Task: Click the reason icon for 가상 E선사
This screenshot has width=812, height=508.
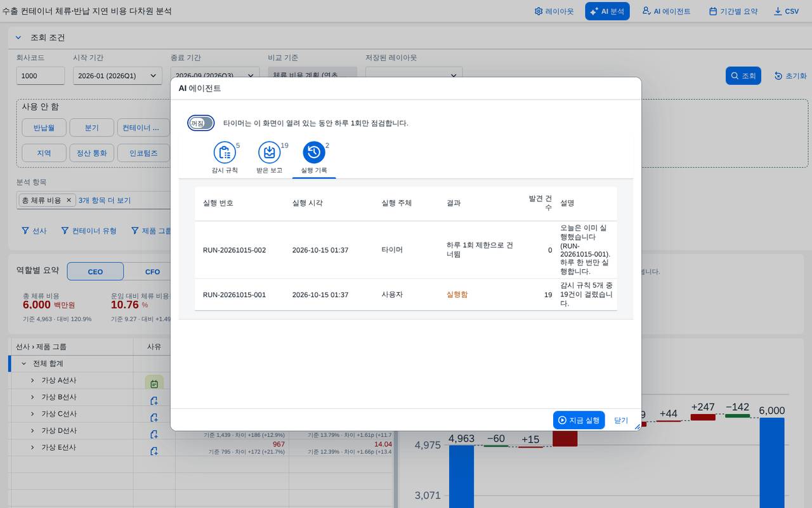Action: pos(154,451)
